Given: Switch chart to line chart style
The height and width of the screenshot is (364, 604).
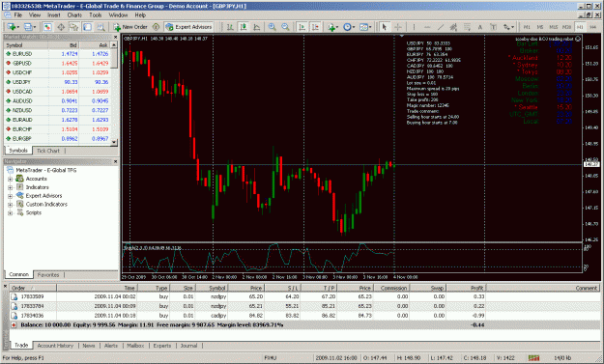Looking at the screenshot, I should pyautogui.click(x=256, y=27).
